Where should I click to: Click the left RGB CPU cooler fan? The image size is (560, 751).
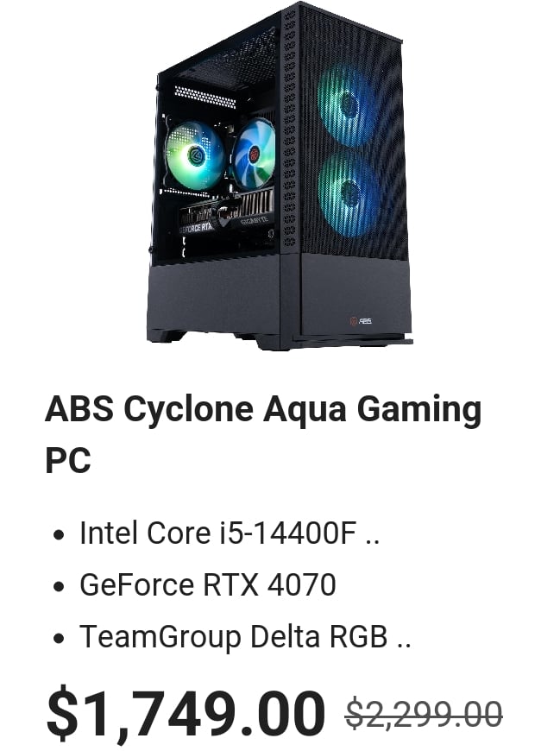tap(194, 155)
